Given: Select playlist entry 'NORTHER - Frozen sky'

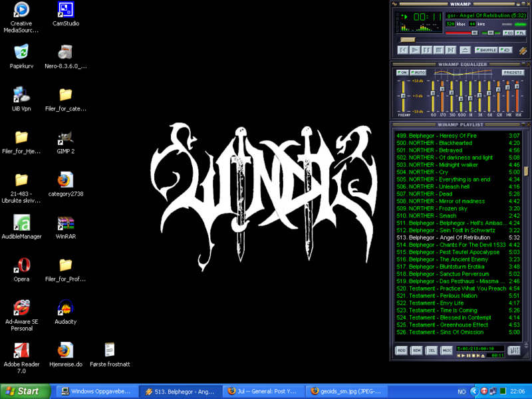Looking at the screenshot, I should coord(458,208).
